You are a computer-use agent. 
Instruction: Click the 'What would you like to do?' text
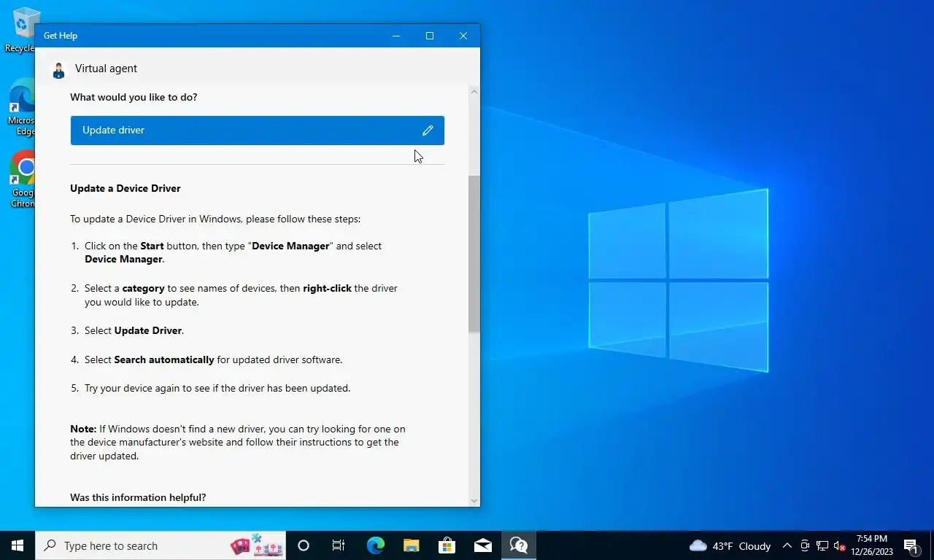[x=134, y=97]
